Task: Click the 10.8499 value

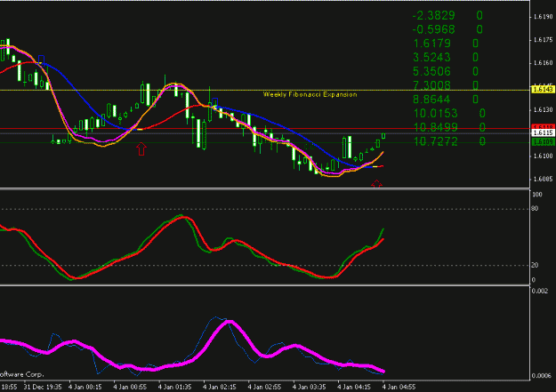Action: [435, 127]
